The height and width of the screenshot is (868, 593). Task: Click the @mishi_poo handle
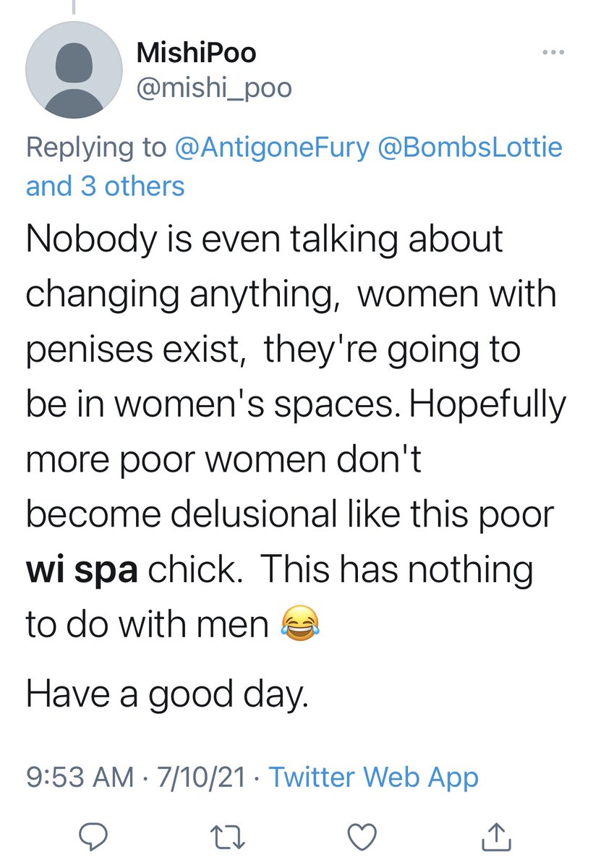[x=213, y=88]
